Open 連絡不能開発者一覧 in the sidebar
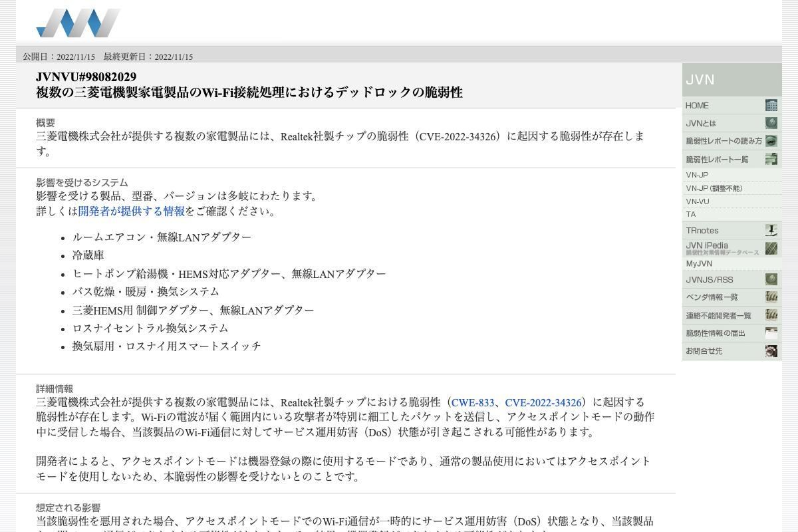 pyautogui.click(x=731, y=315)
